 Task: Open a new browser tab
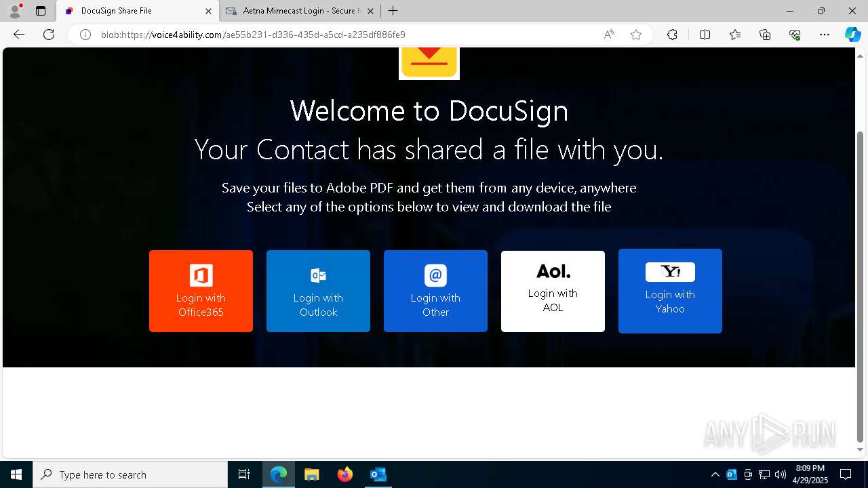tap(393, 11)
